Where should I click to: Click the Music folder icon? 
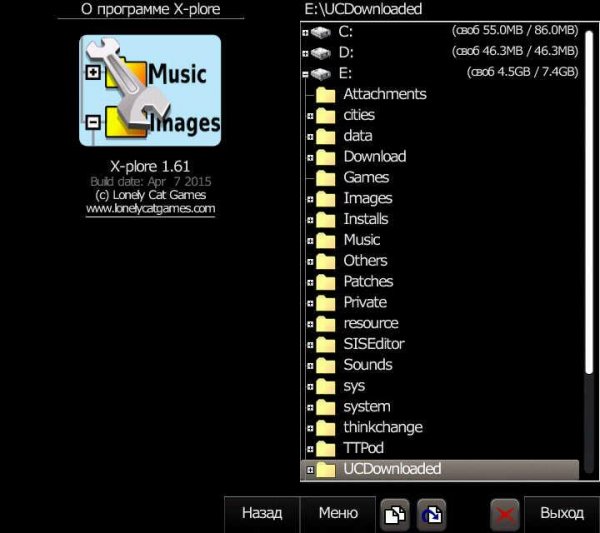326,241
